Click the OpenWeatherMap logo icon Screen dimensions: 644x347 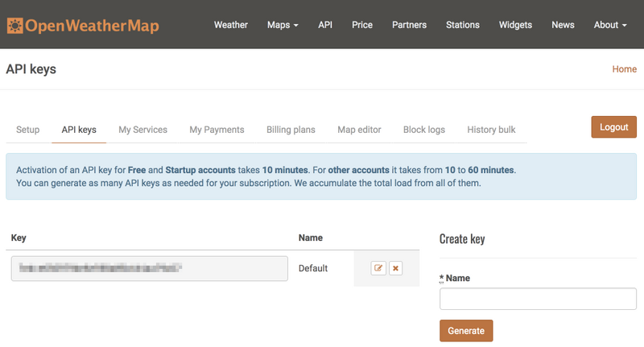click(14, 25)
